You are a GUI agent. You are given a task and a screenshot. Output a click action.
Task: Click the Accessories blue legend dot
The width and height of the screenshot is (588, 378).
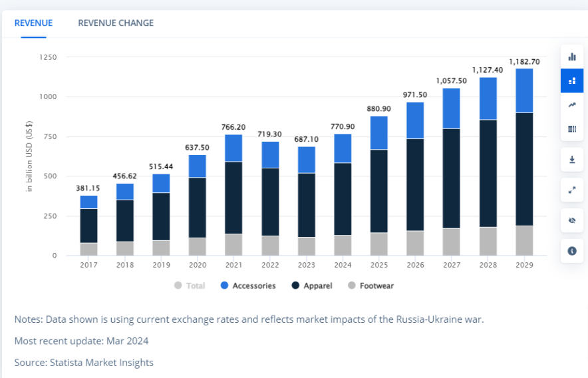(225, 285)
